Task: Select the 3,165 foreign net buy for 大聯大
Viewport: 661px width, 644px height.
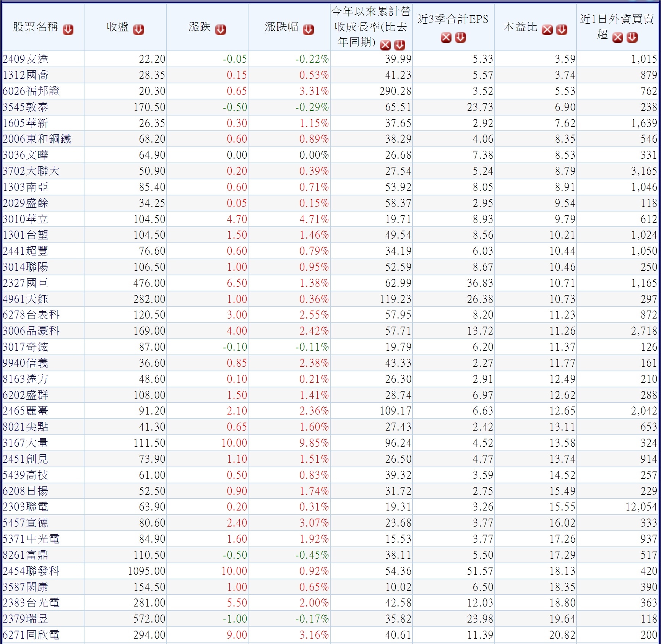Action: pos(644,171)
